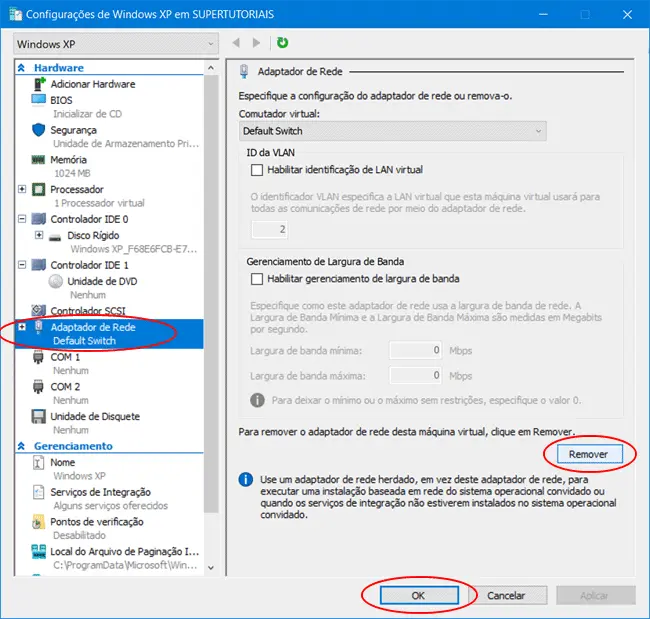The height and width of the screenshot is (619, 650).
Task: Expand the Disco Rígido tree node
Action: click(x=39, y=235)
